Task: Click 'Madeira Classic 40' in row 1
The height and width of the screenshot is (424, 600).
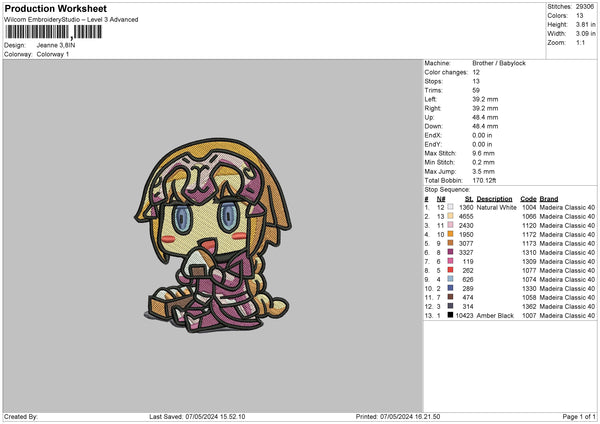Action: point(567,207)
